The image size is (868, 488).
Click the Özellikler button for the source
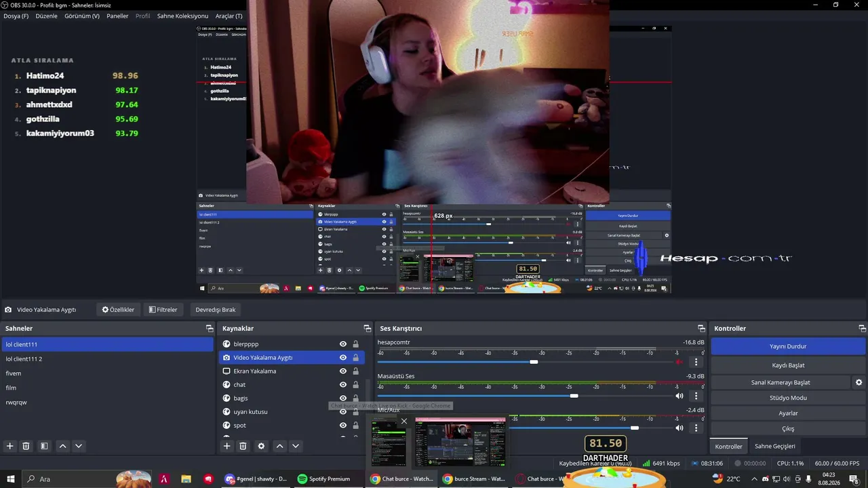[x=118, y=310]
